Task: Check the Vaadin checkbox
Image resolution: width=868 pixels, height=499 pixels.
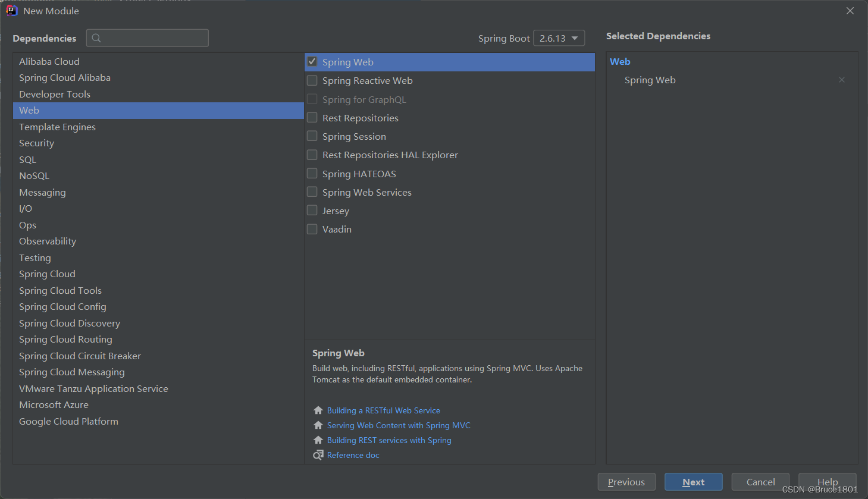Action: pyautogui.click(x=312, y=229)
